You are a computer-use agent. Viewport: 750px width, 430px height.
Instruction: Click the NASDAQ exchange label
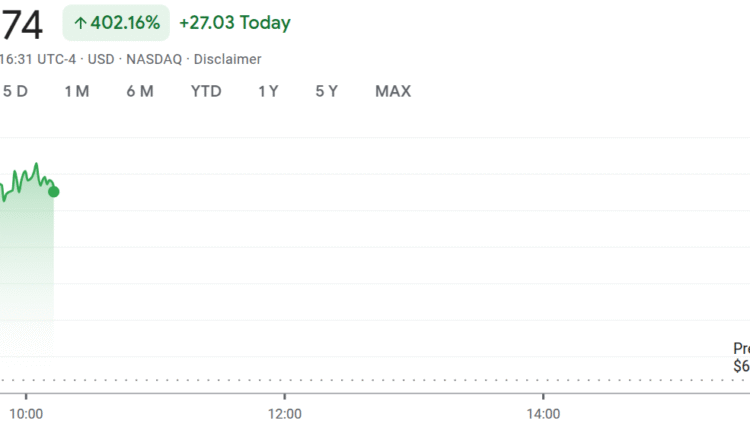(154, 59)
